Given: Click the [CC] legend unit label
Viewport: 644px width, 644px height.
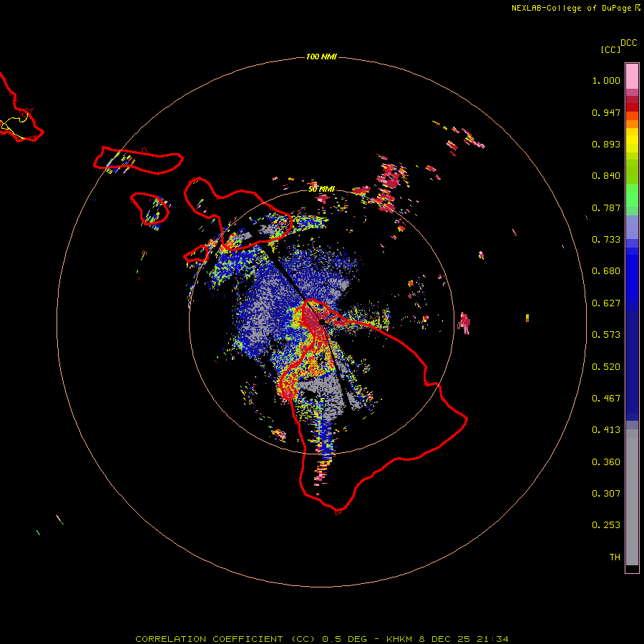Looking at the screenshot, I should coord(610,49).
